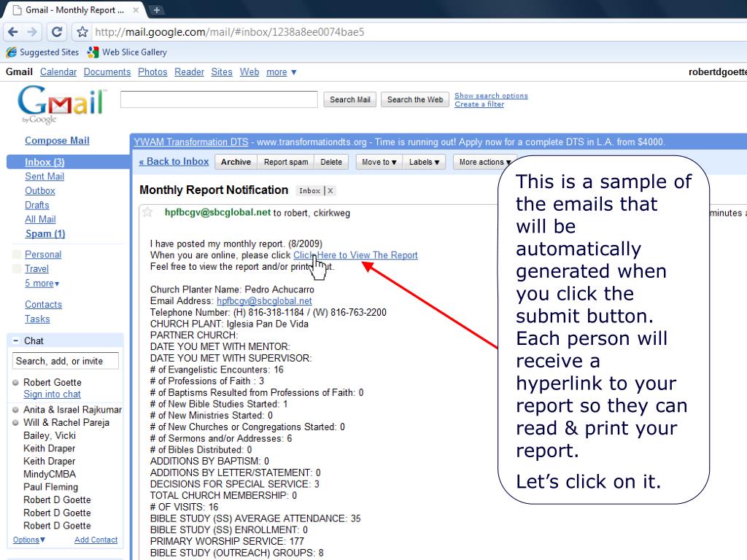Select chat contact MindyCMBA

coord(50,474)
